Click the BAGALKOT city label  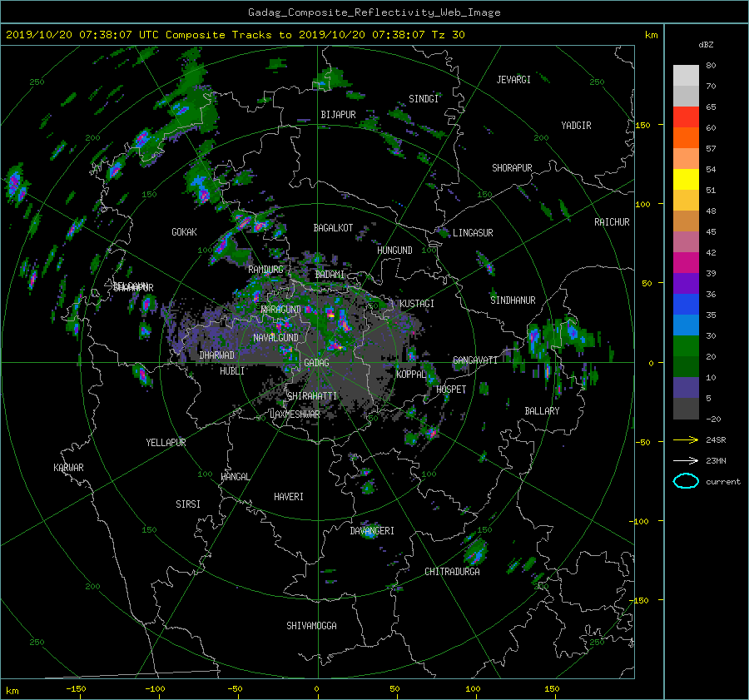tap(333, 228)
